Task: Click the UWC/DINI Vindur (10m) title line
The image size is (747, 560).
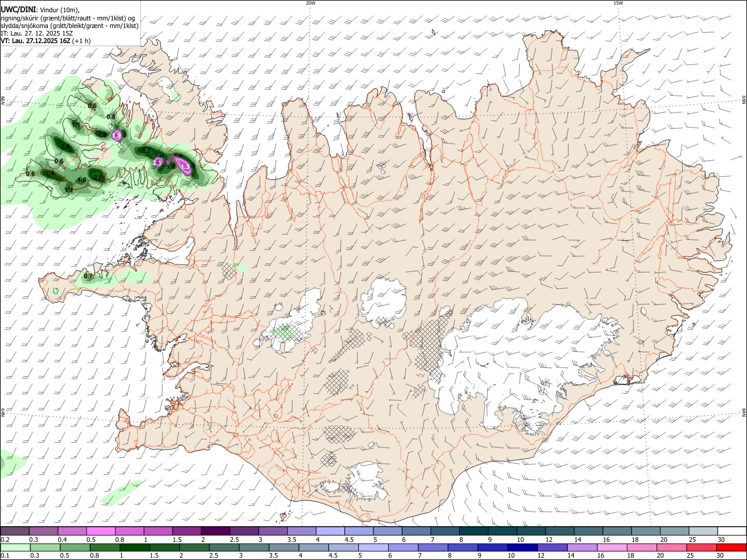Action: click(x=40, y=9)
